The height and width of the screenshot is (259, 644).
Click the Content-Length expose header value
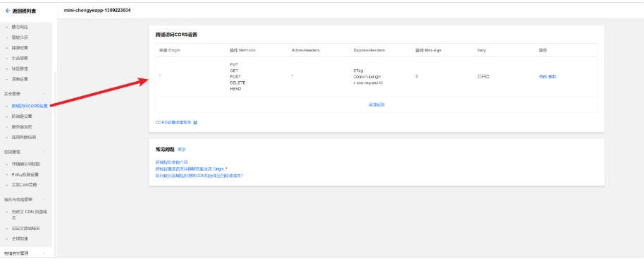367,77
